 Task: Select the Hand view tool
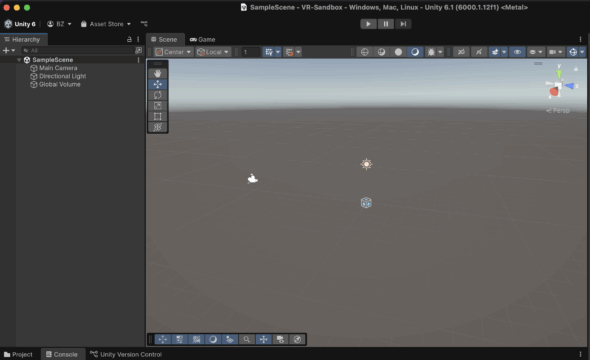click(x=157, y=73)
